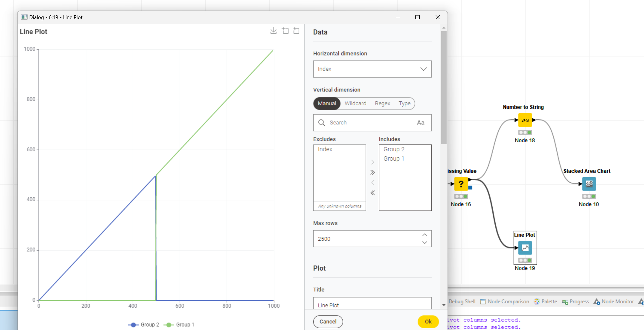
Task: Switch to Wildcard column selection mode
Action: click(x=355, y=103)
